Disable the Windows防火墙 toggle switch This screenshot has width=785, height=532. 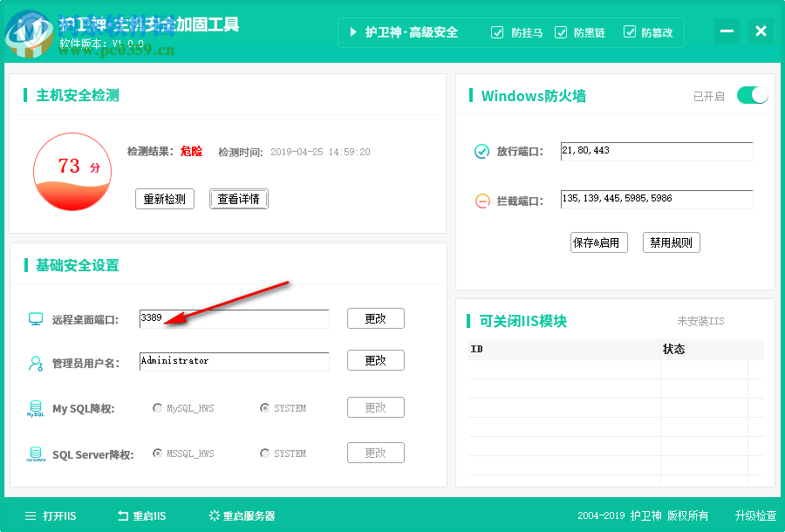tap(752, 95)
